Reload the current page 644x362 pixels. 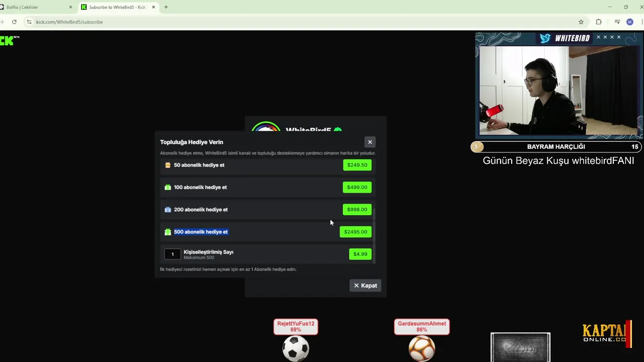coord(14,22)
